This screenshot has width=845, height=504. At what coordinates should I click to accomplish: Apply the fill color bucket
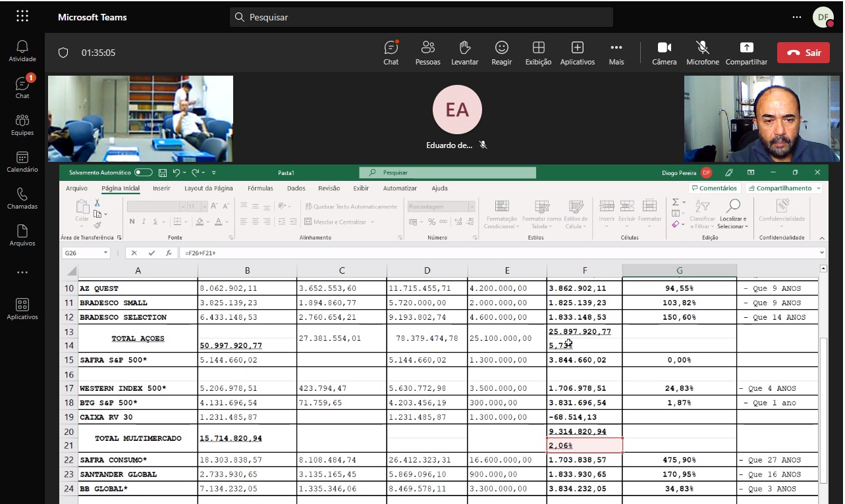point(198,222)
